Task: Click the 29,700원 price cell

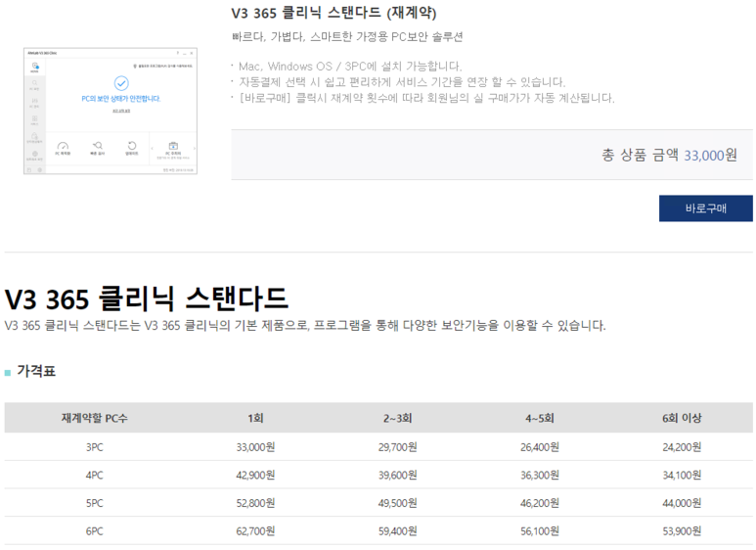Action: click(397, 447)
